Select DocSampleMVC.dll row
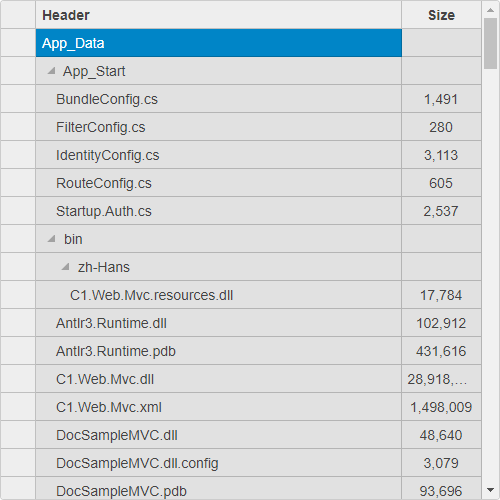 (218, 435)
